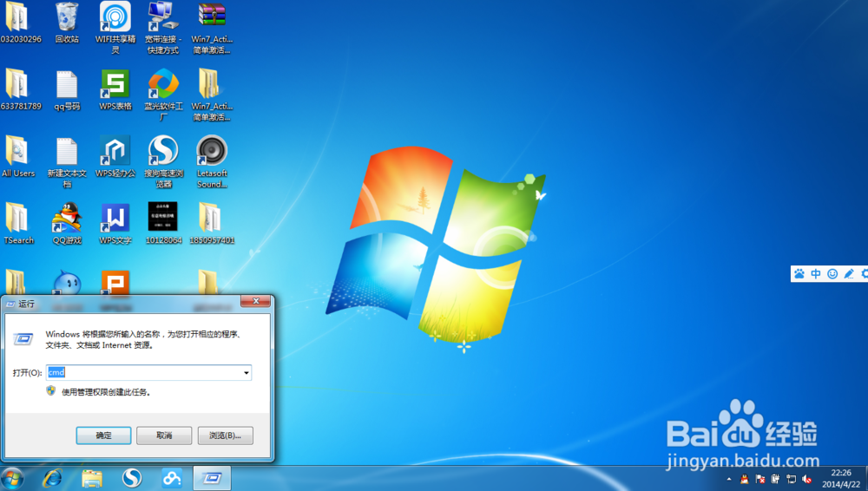Click the IME handwriting pen icon

pyautogui.click(x=849, y=273)
